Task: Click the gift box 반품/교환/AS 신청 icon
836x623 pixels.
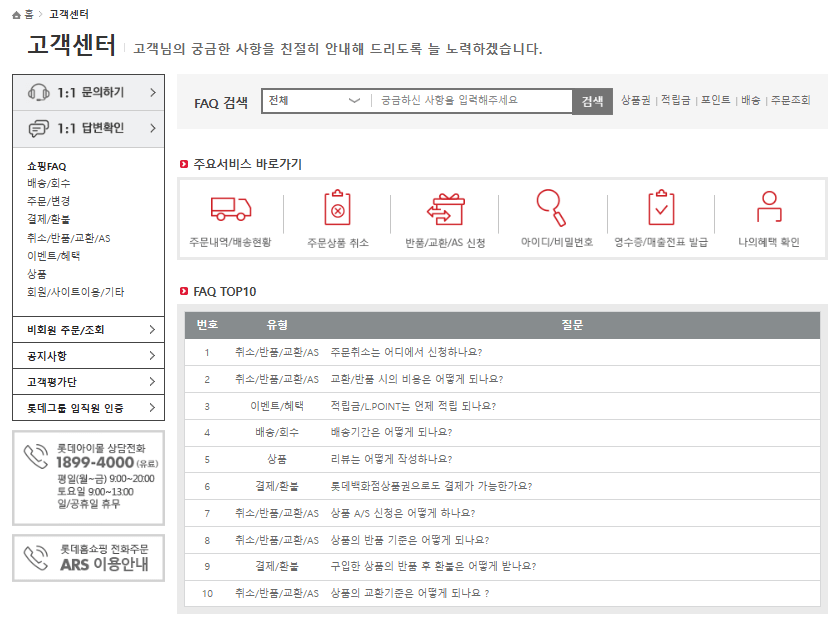Action: click(x=446, y=209)
